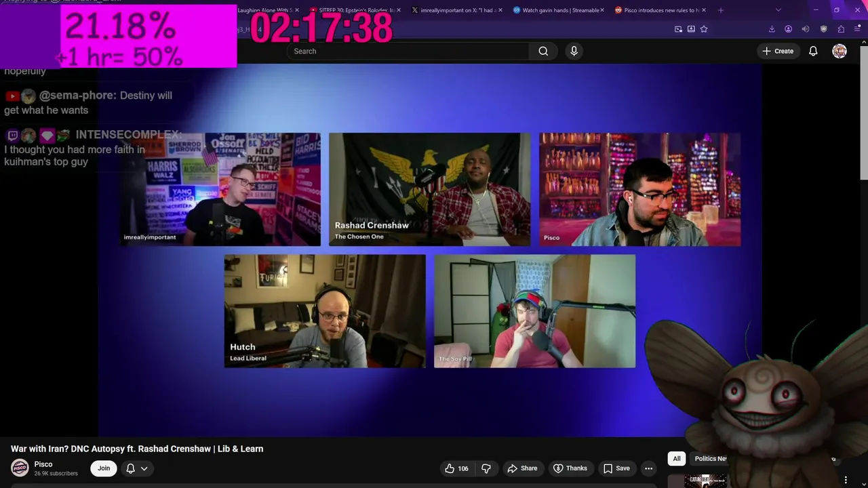The width and height of the screenshot is (868, 488).
Task: Click @sema-phore chat message username
Action: (x=78, y=96)
